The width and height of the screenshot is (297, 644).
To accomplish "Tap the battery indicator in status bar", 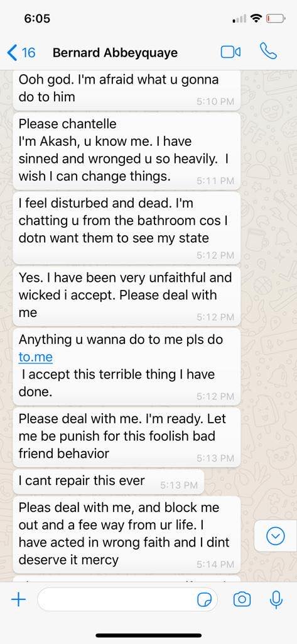I will 275,18.
